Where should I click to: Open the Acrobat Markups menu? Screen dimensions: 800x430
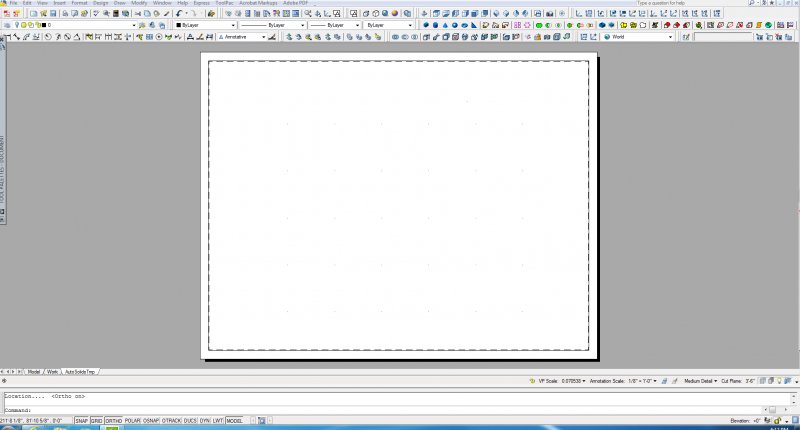(x=258, y=3)
